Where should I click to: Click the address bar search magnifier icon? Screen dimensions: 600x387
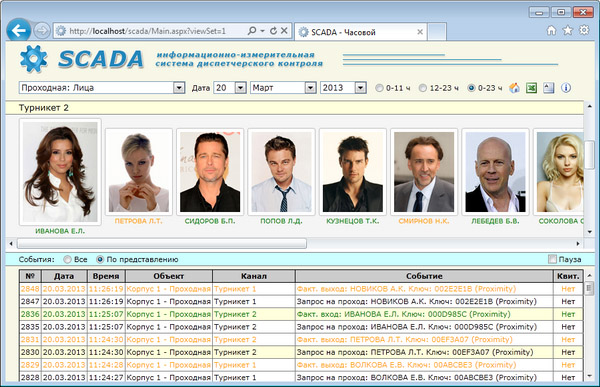coord(252,31)
